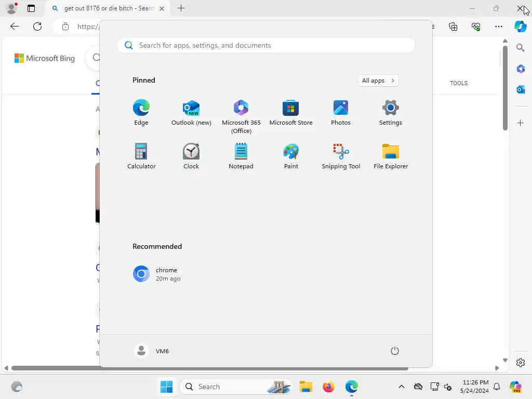Switch to Edge on taskbar
Viewport: 532px width, 399px height.
pos(352,387)
